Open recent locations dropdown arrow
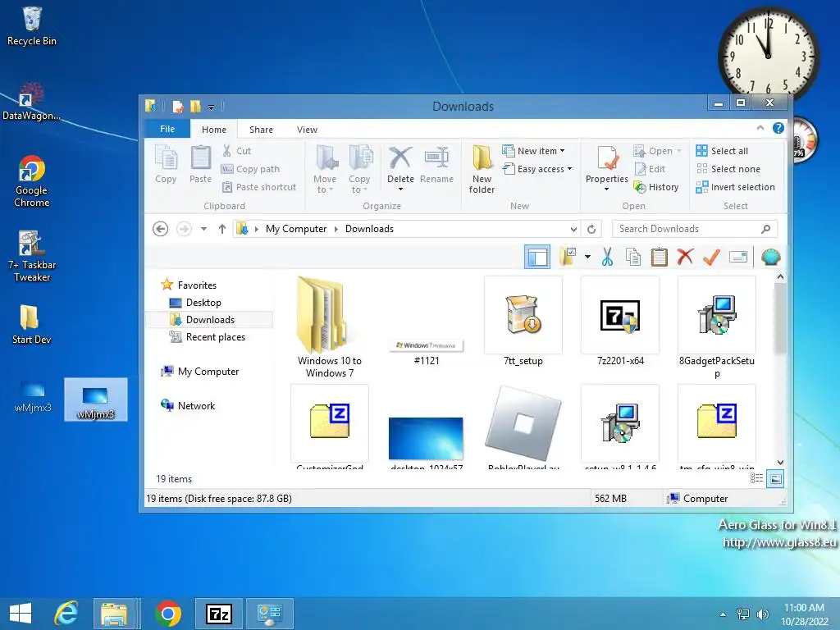The width and height of the screenshot is (840, 630). pyautogui.click(x=203, y=229)
